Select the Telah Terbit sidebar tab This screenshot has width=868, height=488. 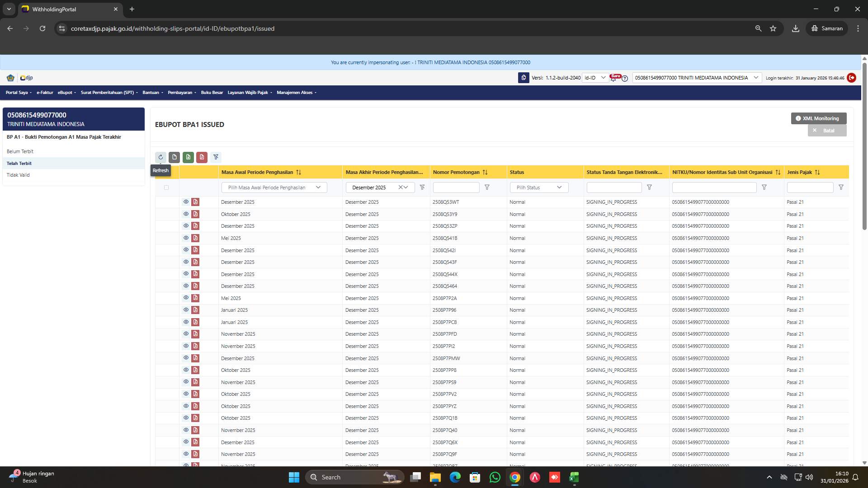coord(19,163)
